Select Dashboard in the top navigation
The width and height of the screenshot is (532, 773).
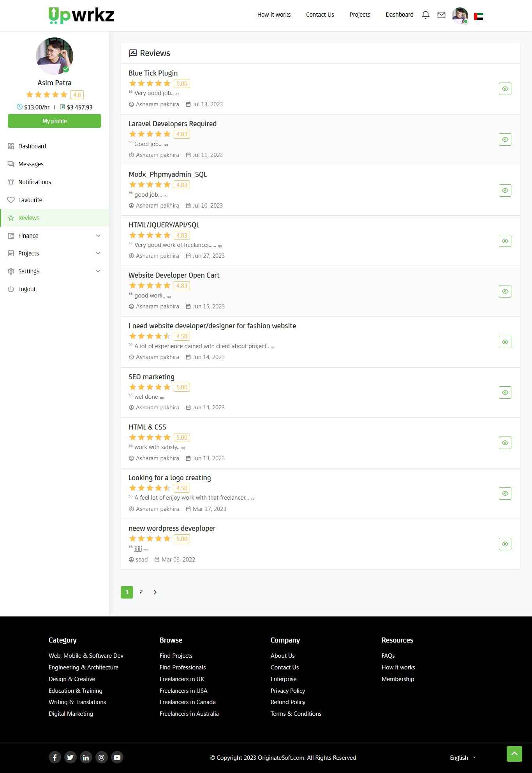pos(400,14)
